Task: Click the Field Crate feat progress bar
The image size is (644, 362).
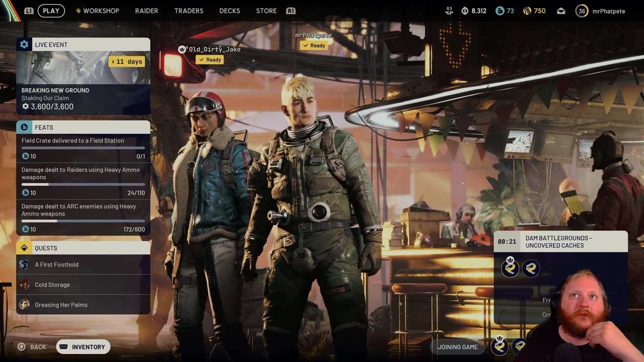Action: click(x=83, y=148)
